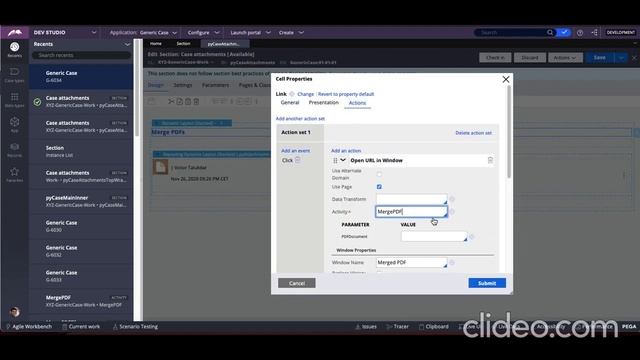
Task: Click the dialog vertical scrollbar
Action: click(x=509, y=133)
